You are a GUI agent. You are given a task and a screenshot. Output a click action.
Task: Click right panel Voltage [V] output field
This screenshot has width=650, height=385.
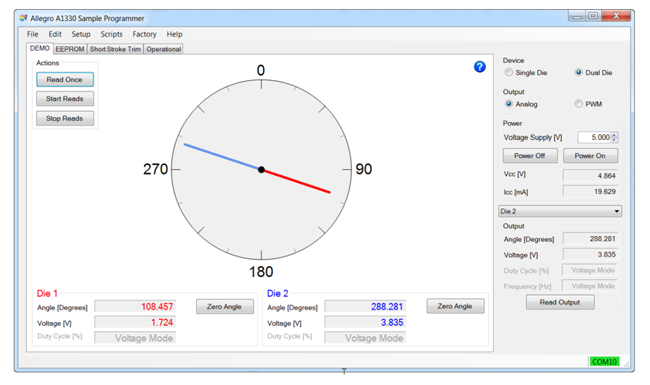(x=590, y=254)
